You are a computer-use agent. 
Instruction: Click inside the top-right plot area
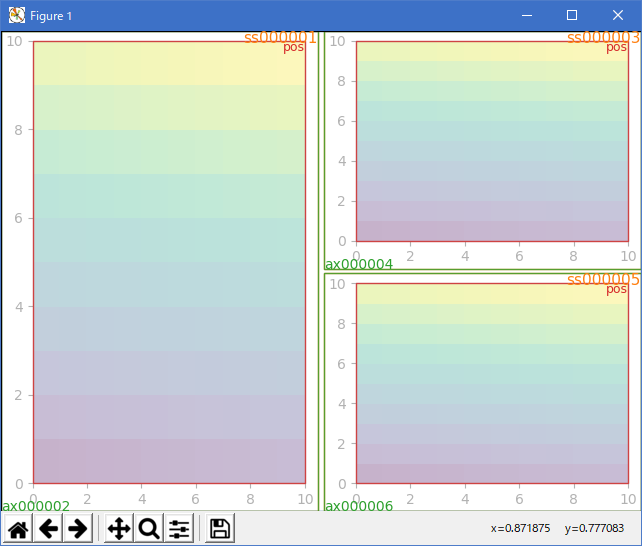tap(493, 141)
